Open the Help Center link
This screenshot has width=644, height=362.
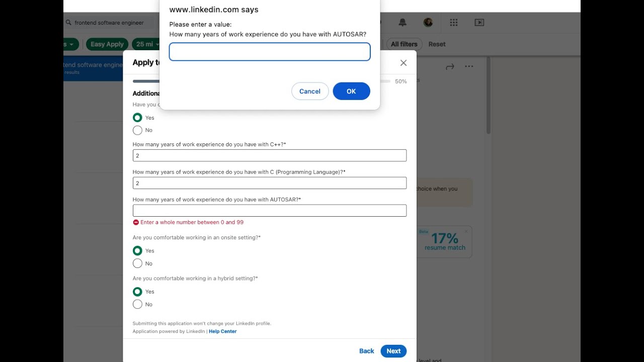pos(222,331)
